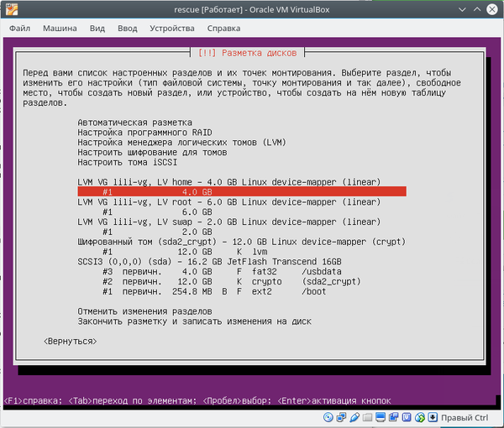This screenshot has height=428, width=504.
Task: Minimize the VirtualBox window
Action: (462, 9)
